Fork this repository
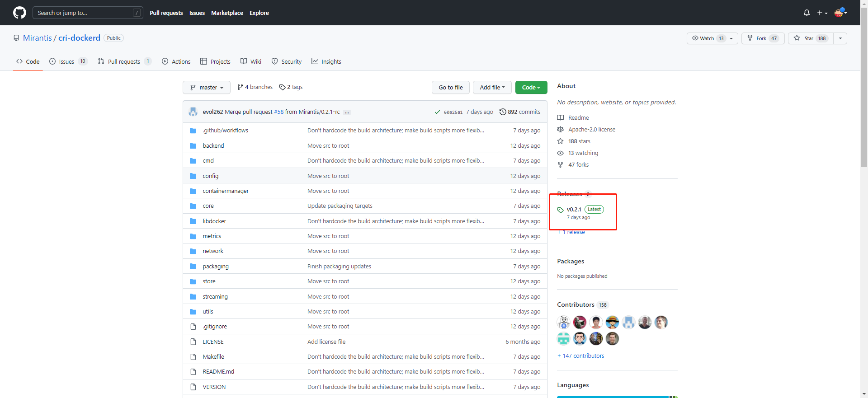This screenshot has width=868, height=398. tap(763, 38)
